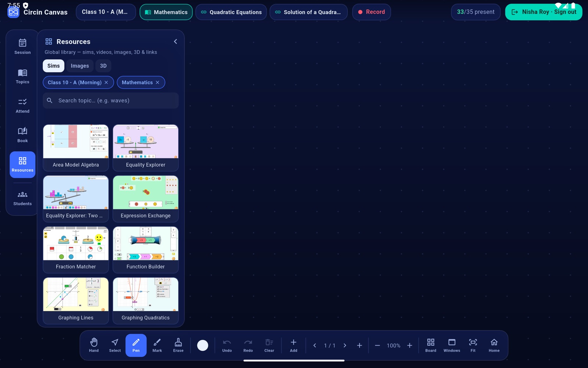The height and width of the screenshot is (368, 588).
Task: Open the Quadratic Equations link
Action: 231,12
